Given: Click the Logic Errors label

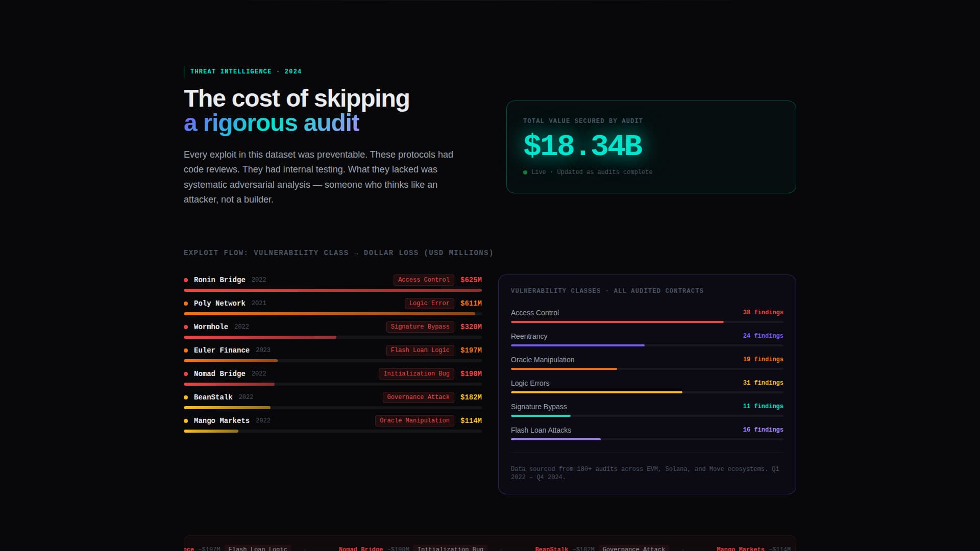Looking at the screenshot, I should click(x=530, y=383).
